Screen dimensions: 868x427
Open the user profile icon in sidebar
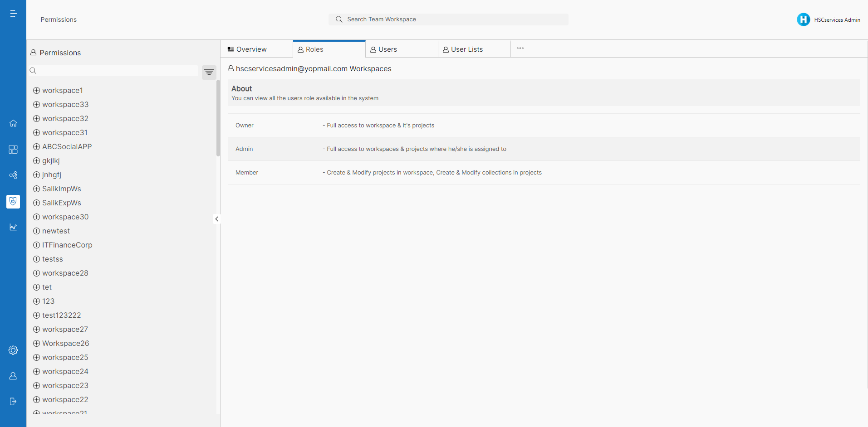click(13, 375)
